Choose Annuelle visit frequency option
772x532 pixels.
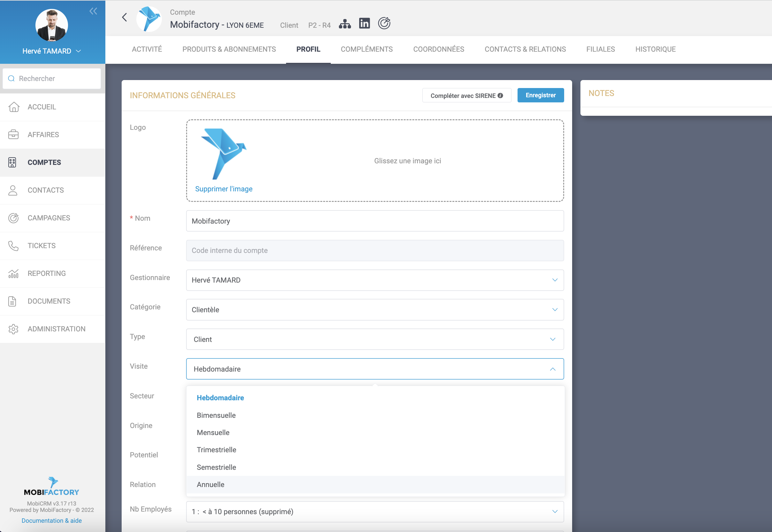point(210,485)
